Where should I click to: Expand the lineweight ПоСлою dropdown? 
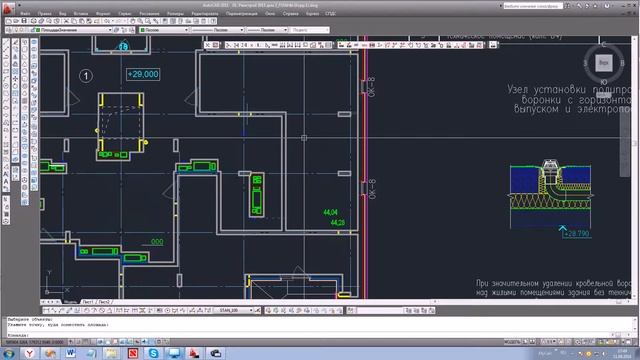(x=285, y=30)
